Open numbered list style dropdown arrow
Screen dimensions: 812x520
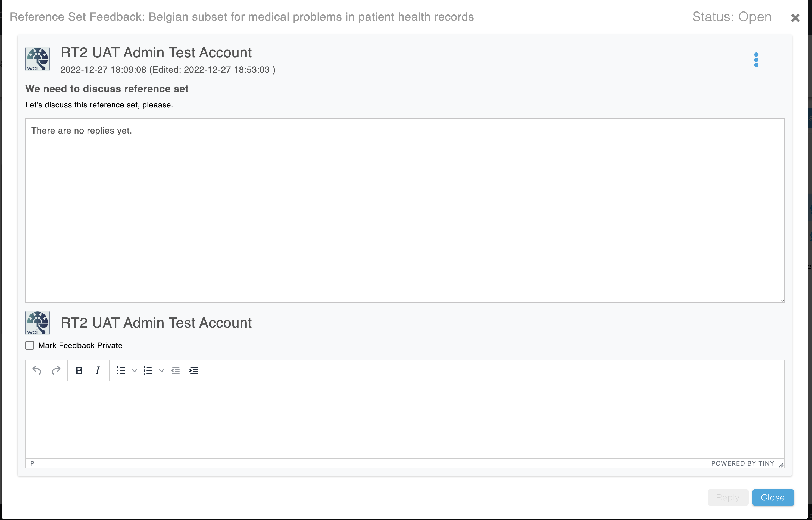pyautogui.click(x=162, y=370)
